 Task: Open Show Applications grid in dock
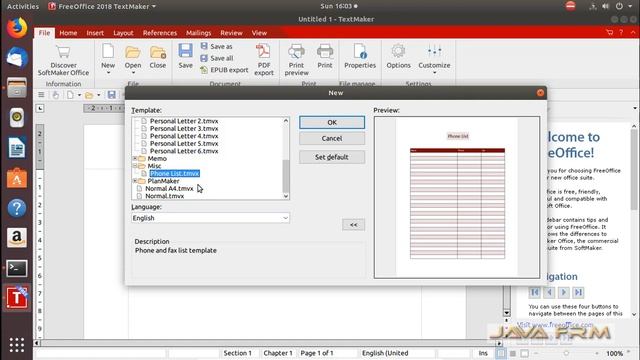(17, 345)
